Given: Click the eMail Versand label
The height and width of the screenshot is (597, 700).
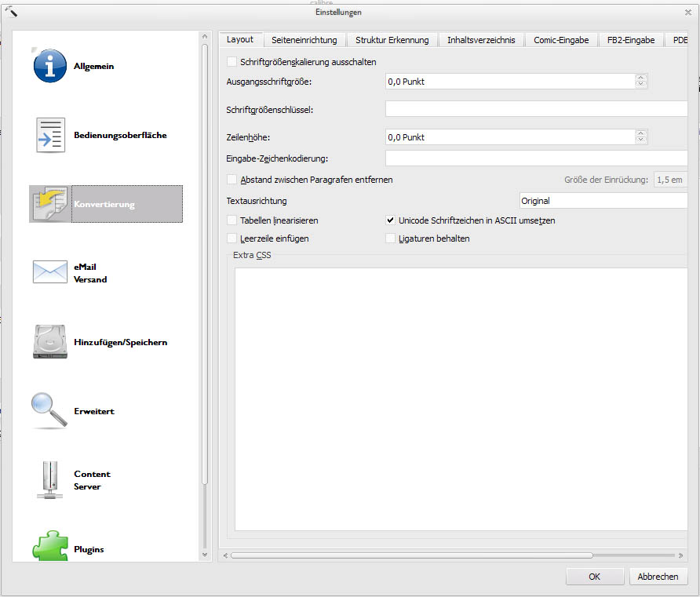Looking at the screenshot, I should coord(90,273).
